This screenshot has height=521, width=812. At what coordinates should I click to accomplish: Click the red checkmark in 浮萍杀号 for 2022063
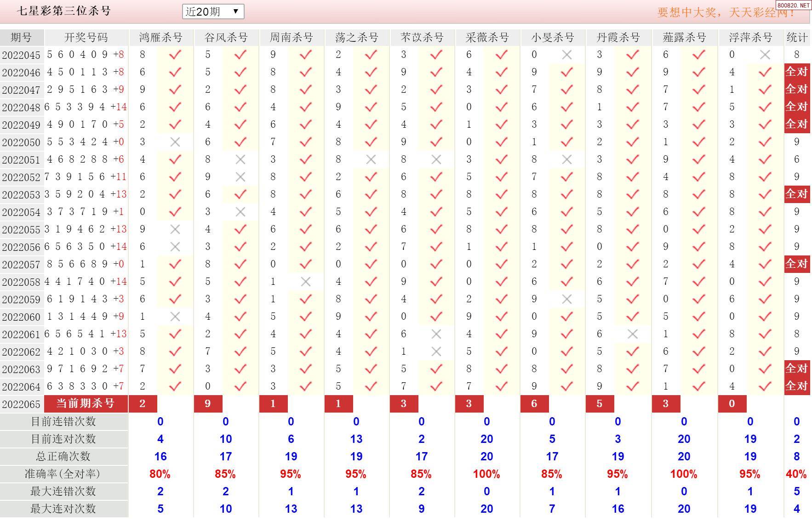tap(765, 369)
